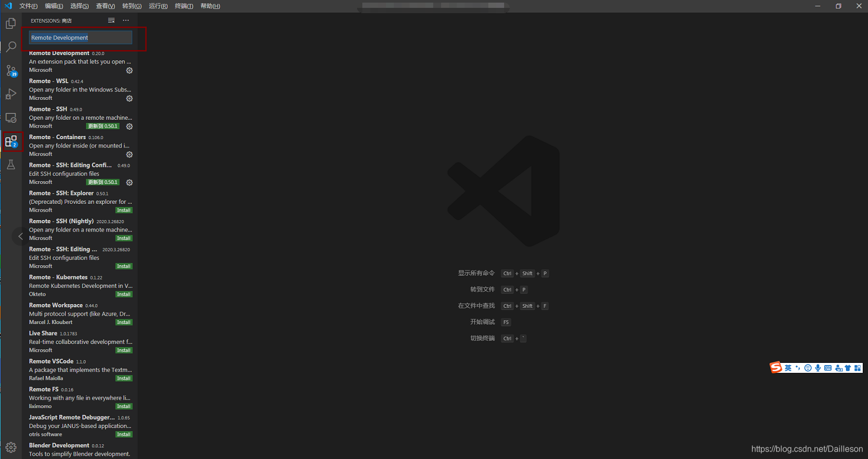Screen dimensions: 868x459
Task: Open the Search view icon
Action: (11, 47)
